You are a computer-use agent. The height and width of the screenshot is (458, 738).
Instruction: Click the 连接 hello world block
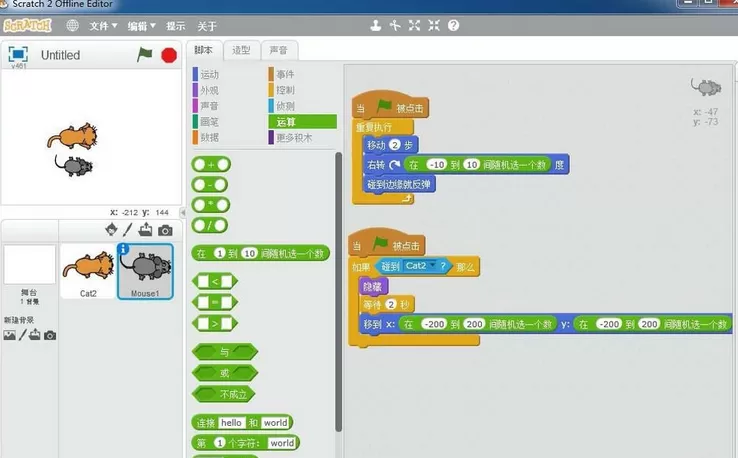pos(242,422)
